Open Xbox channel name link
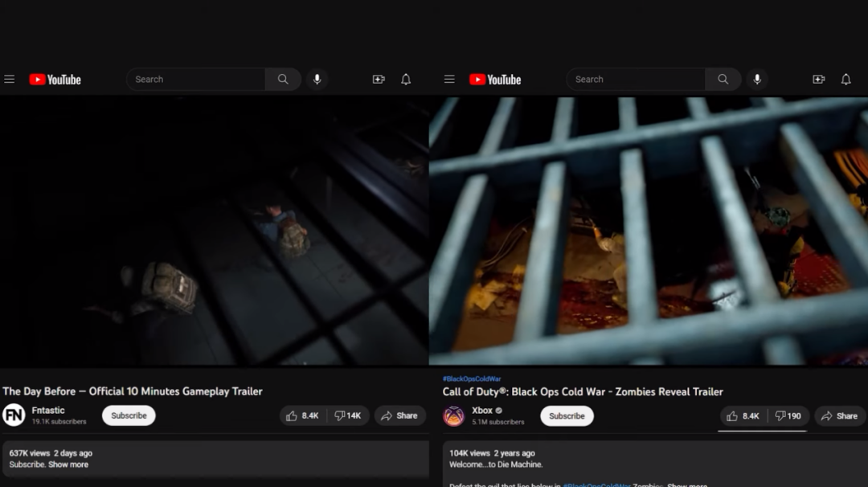The image size is (868, 487). [x=482, y=411]
